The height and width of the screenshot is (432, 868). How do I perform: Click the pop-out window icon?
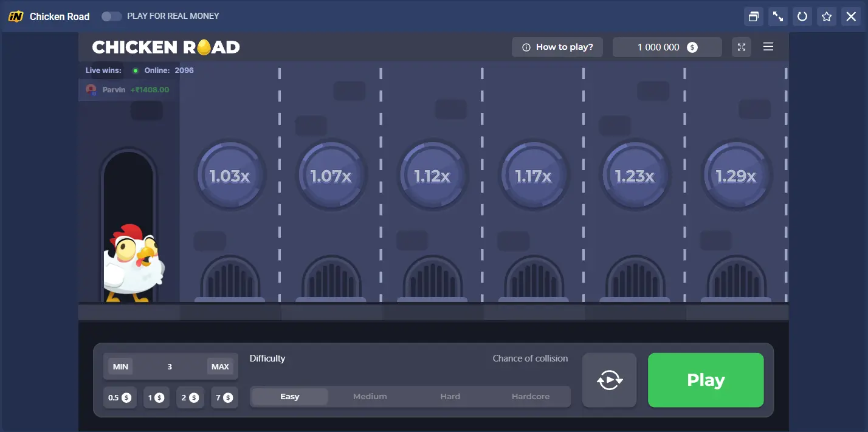(x=754, y=16)
